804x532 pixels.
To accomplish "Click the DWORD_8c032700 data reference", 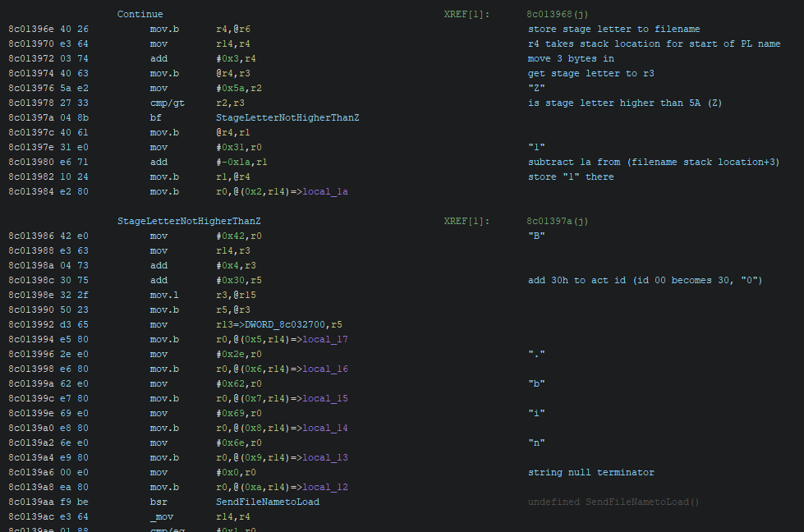I will (x=283, y=324).
